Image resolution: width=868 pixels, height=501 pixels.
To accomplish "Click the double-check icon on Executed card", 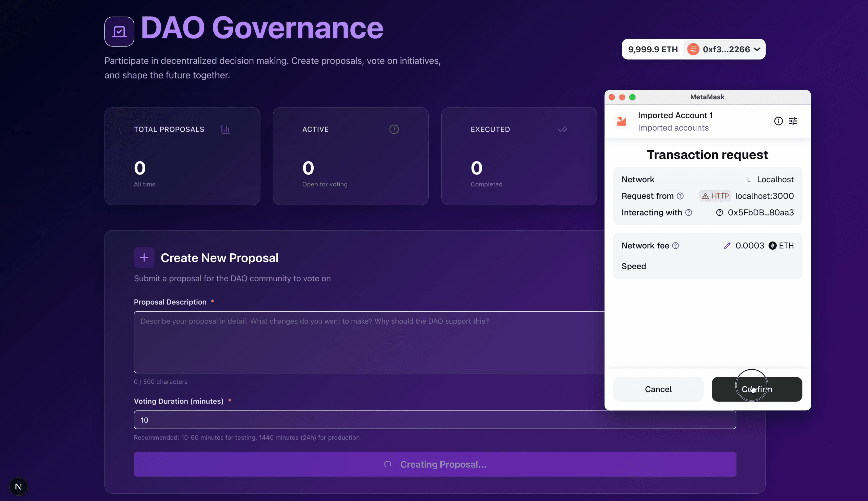I will pyautogui.click(x=562, y=129).
